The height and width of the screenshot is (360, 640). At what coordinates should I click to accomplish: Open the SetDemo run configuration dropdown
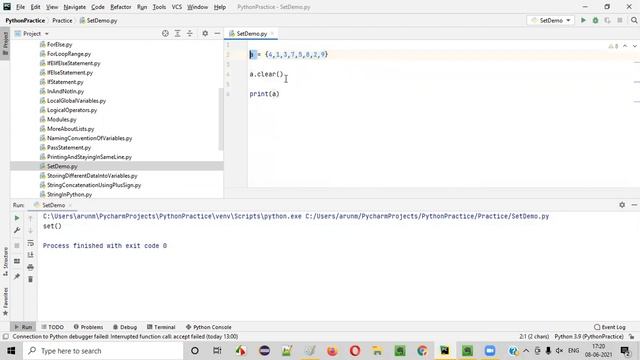551,20
